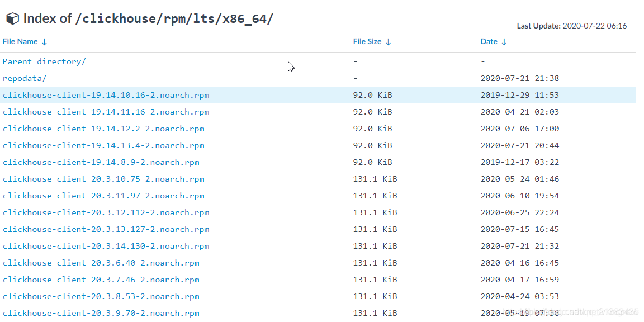Viewport: 644px width, 322px height.
Task: Download clickhouse-client-20.3.7.46-2.noarch.rpm
Action: (101, 280)
